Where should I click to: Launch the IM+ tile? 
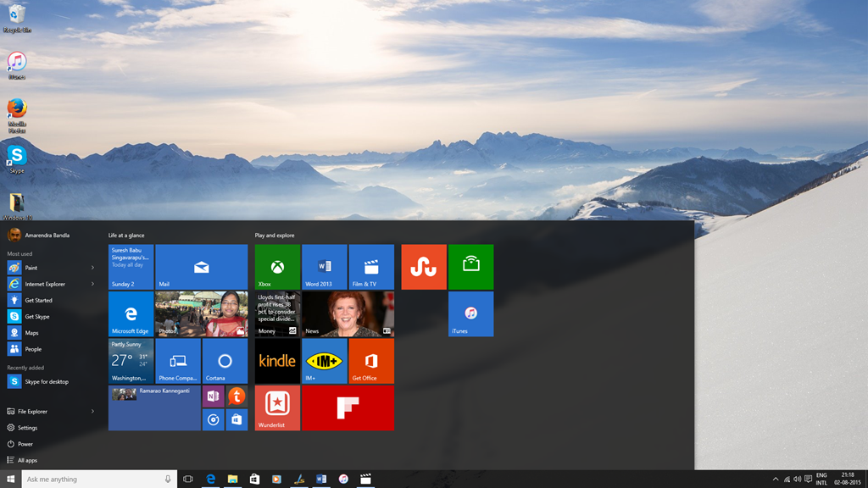click(x=325, y=361)
